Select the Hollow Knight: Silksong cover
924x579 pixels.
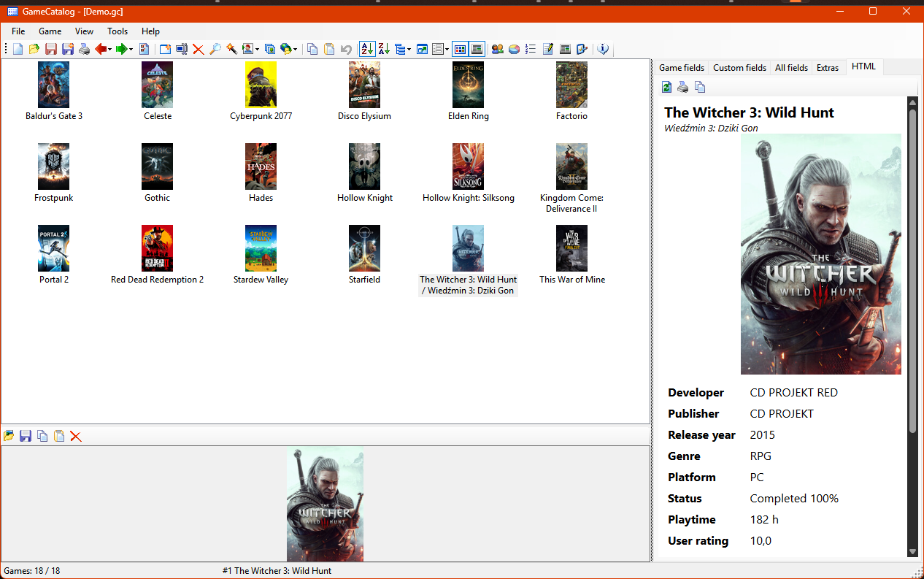469,166
